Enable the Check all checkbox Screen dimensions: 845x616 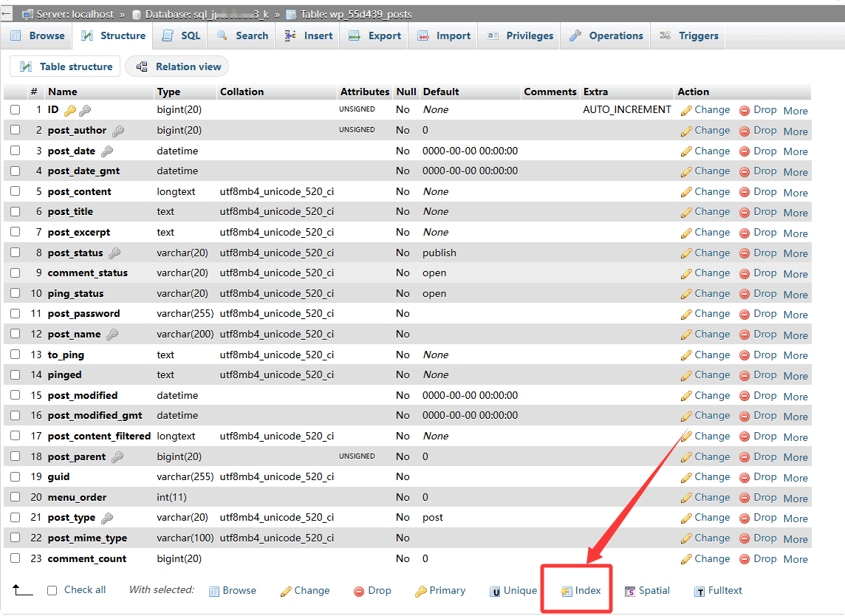click(x=52, y=590)
